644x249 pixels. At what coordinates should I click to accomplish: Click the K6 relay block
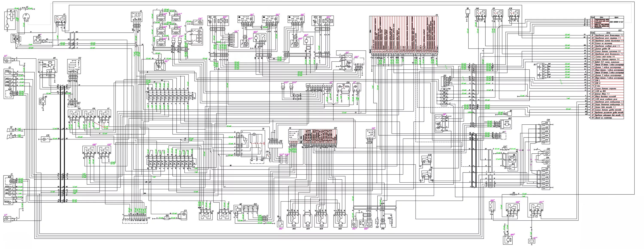pyautogui.click(x=206, y=216)
